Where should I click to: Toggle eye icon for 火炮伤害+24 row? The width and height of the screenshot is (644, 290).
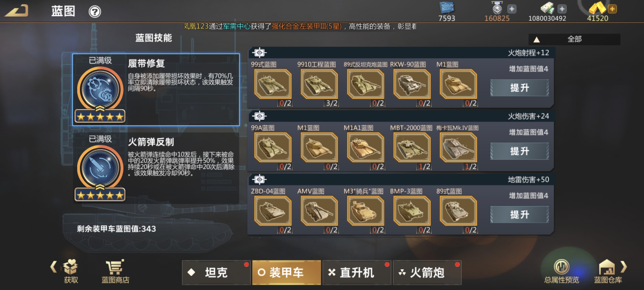[259, 116]
